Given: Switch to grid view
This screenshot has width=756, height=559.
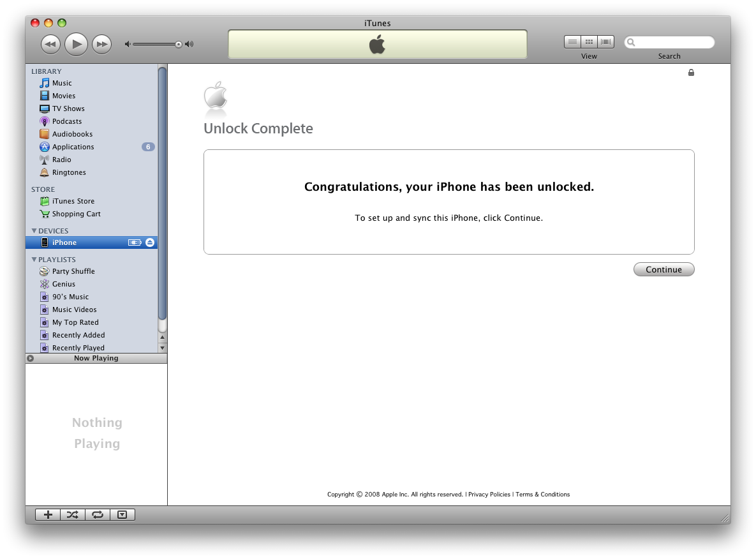Looking at the screenshot, I should coord(589,42).
